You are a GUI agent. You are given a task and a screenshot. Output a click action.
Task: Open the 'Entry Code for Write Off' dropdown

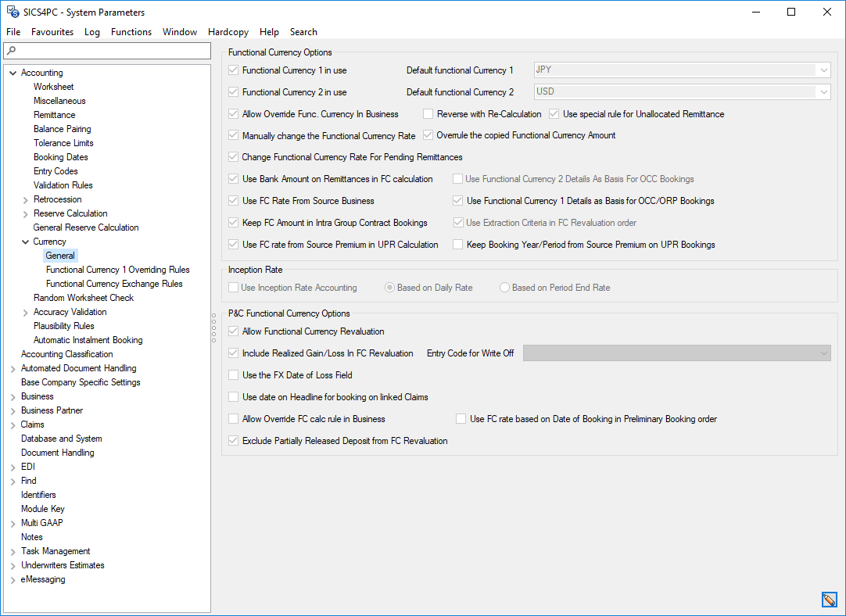click(x=823, y=353)
